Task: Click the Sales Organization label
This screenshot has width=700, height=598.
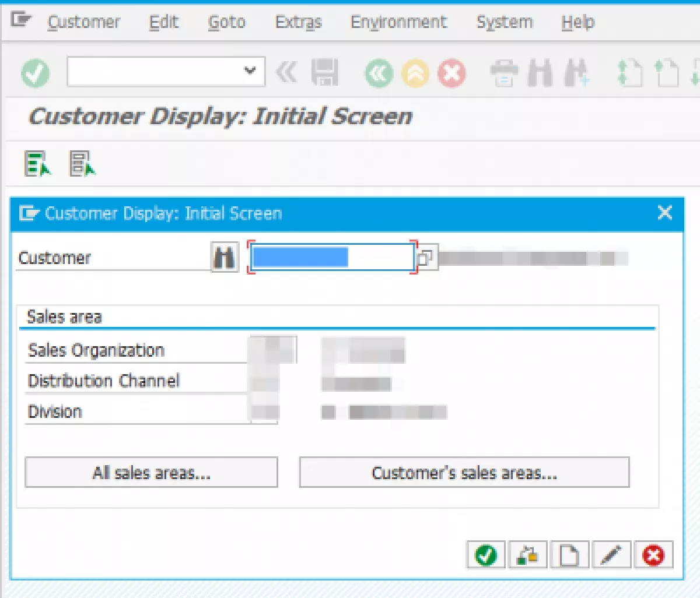Action: 96,350
